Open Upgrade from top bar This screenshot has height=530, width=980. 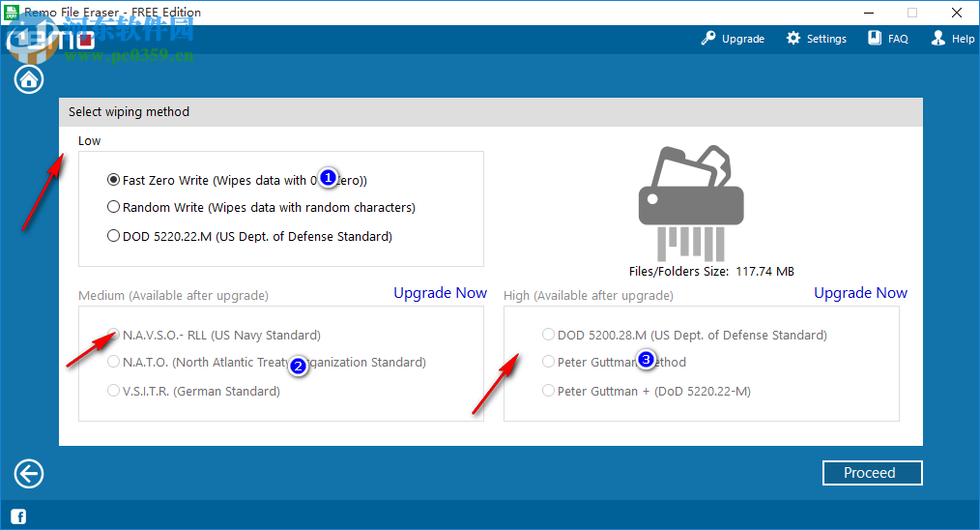point(733,39)
